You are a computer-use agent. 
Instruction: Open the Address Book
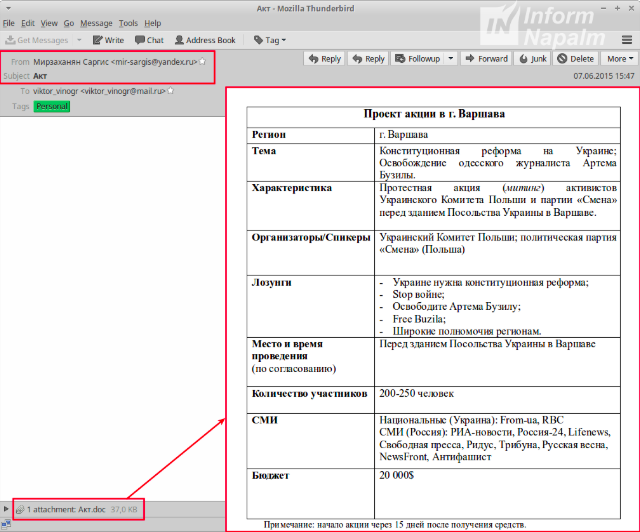(205, 40)
